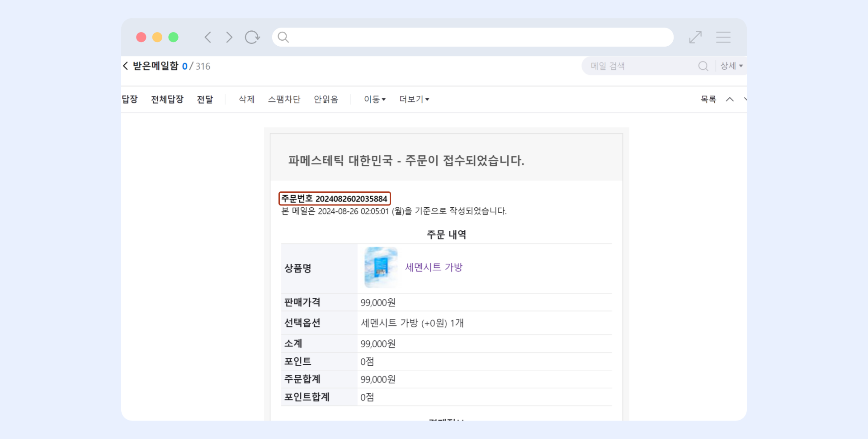This screenshot has height=439, width=868.
Task: Open the 세멘시트 가방 product link
Action: click(434, 267)
